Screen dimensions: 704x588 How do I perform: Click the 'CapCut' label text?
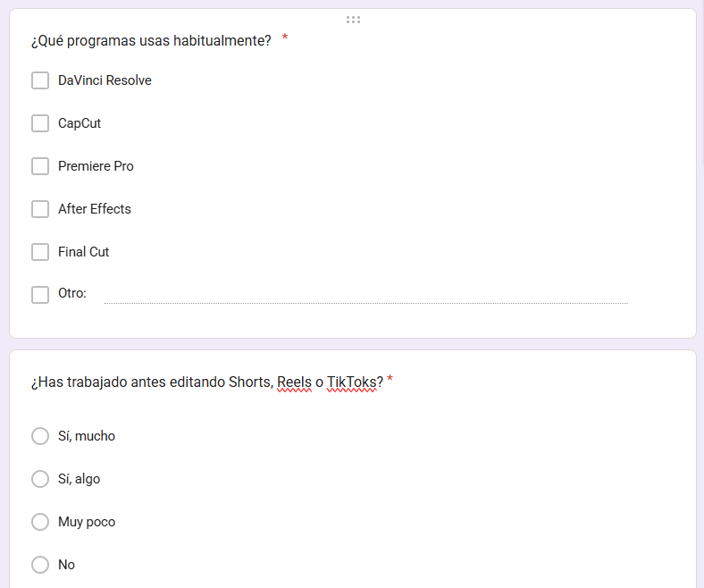coord(80,123)
